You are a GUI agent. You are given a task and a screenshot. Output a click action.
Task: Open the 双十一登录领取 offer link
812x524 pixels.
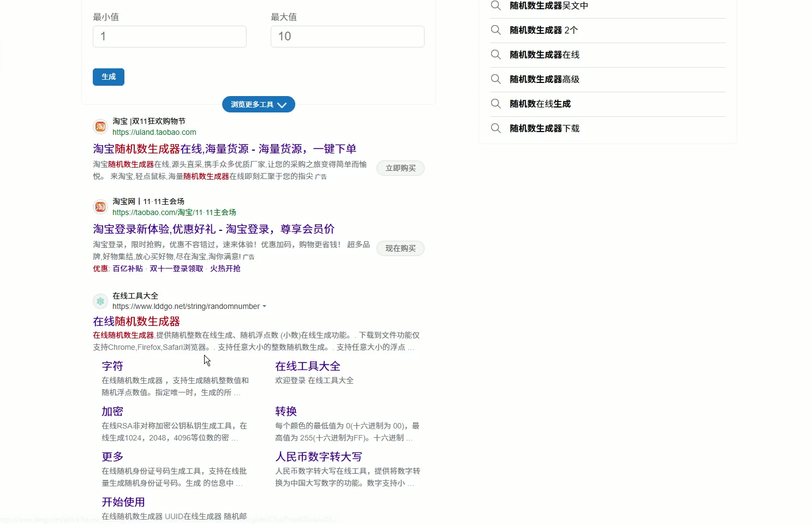click(x=176, y=269)
